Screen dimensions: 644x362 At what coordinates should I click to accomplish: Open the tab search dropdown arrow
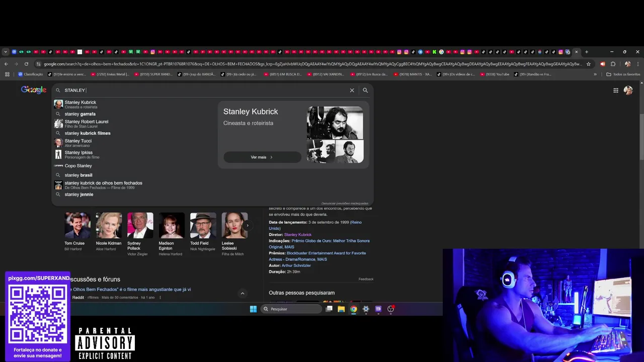(x=6, y=52)
